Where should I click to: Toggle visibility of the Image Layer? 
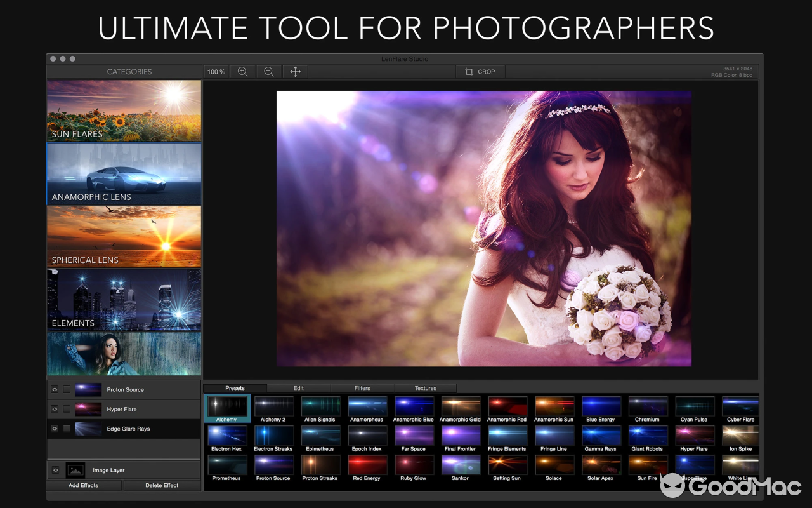(55, 470)
